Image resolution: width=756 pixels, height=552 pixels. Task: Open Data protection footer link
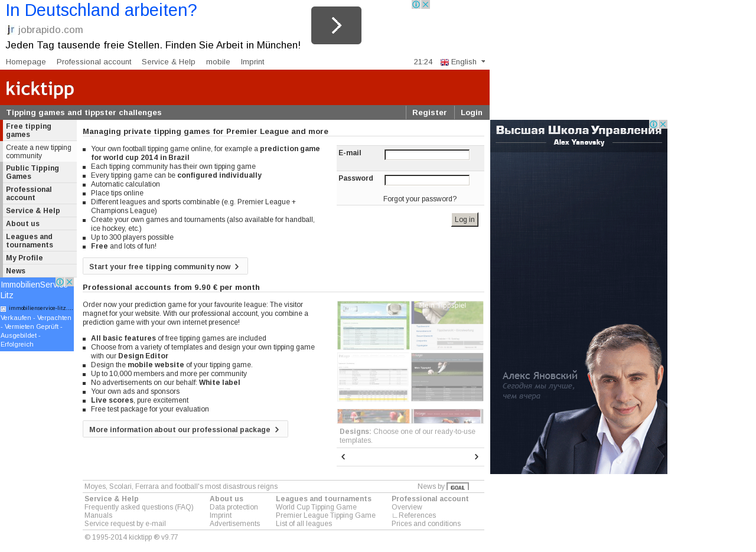(x=234, y=507)
